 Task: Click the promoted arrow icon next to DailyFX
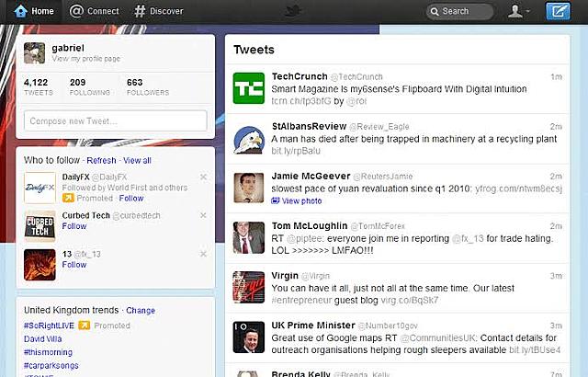click(68, 198)
